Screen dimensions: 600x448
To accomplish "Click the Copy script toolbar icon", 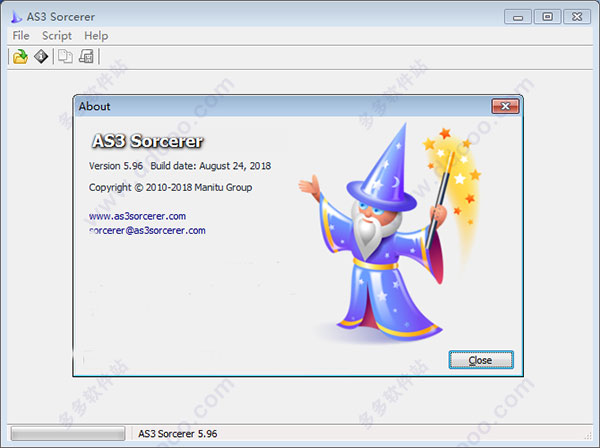I will pyautogui.click(x=65, y=57).
